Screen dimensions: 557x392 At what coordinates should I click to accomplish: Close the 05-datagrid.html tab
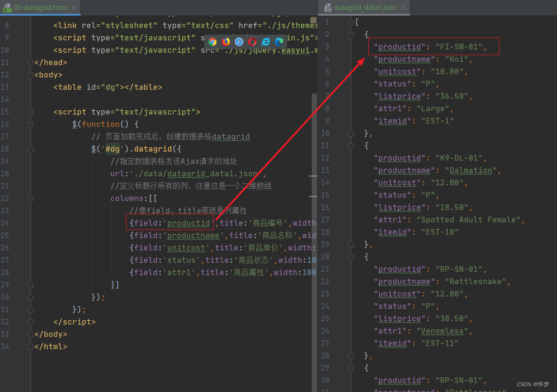tap(74, 8)
